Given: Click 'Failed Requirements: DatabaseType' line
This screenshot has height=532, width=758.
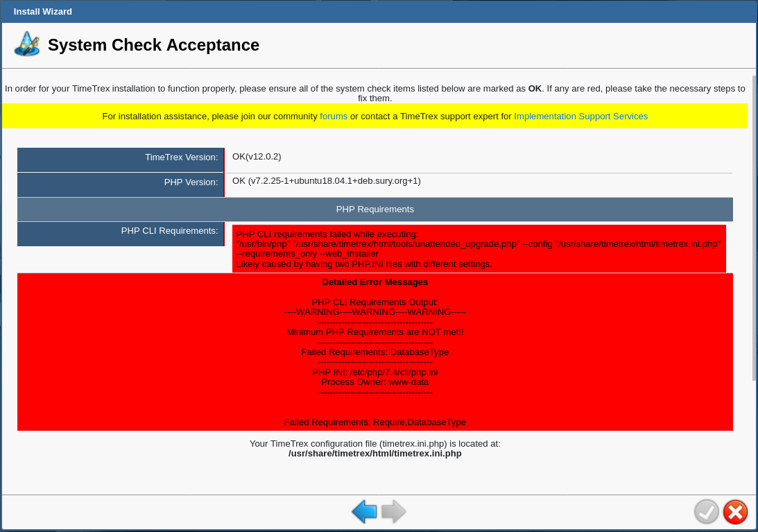Looking at the screenshot, I should (x=375, y=352).
